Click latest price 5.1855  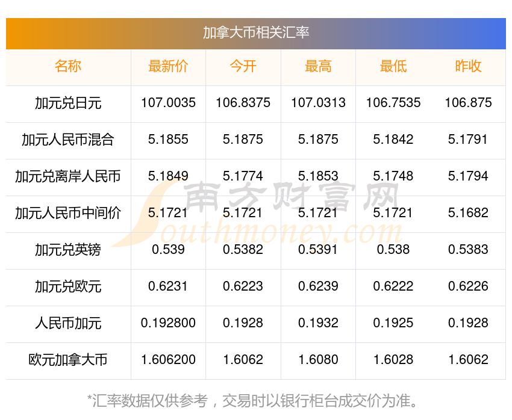click(x=168, y=140)
